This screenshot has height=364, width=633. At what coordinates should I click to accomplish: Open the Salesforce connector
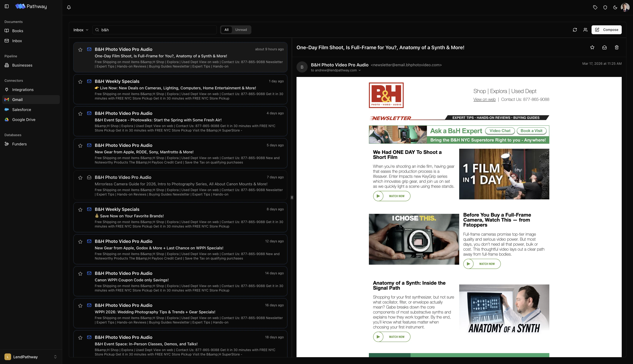pos(21,109)
